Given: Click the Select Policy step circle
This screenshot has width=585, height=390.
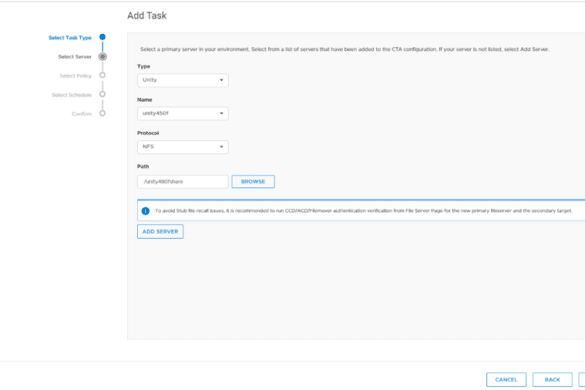Looking at the screenshot, I should click(102, 75).
